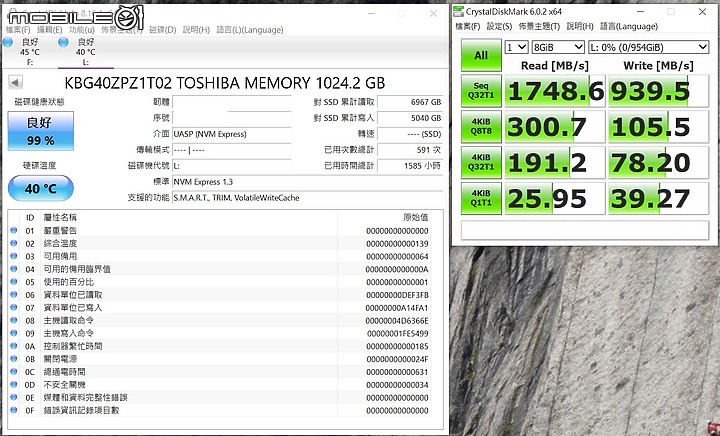Run the 4KiB Q8T8 test
Screen dimensions: 720x436
pos(481,127)
